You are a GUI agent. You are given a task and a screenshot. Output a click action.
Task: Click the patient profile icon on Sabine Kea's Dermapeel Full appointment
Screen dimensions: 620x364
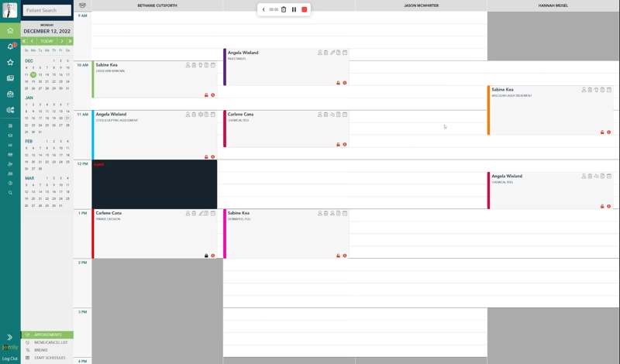tap(320, 212)
